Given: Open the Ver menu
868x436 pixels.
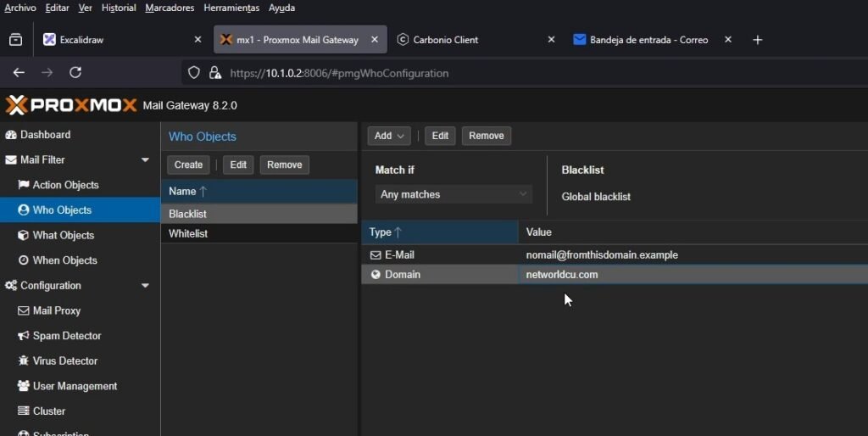Looking at the screenshot, I should click(85, 8).
